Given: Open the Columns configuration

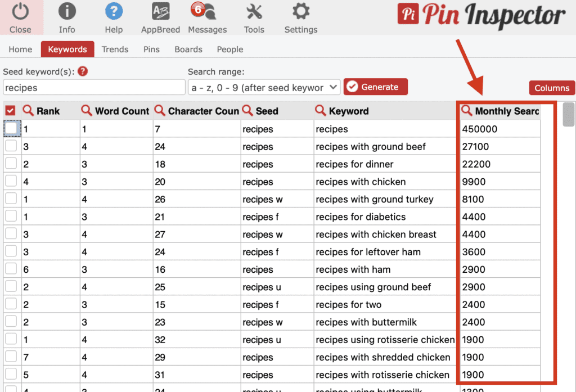Looking at the screenshot, I should tap(552, 88).
